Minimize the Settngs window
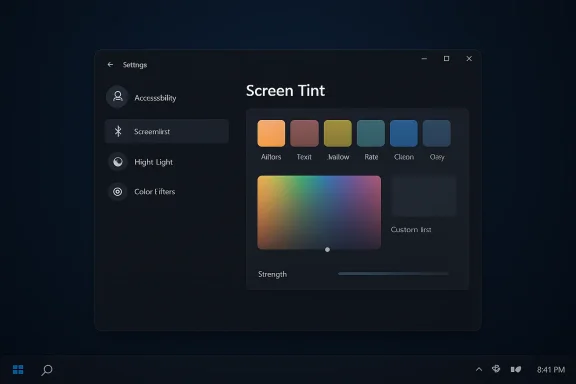The width and height of the screenshot is (576, 384). 424,58
